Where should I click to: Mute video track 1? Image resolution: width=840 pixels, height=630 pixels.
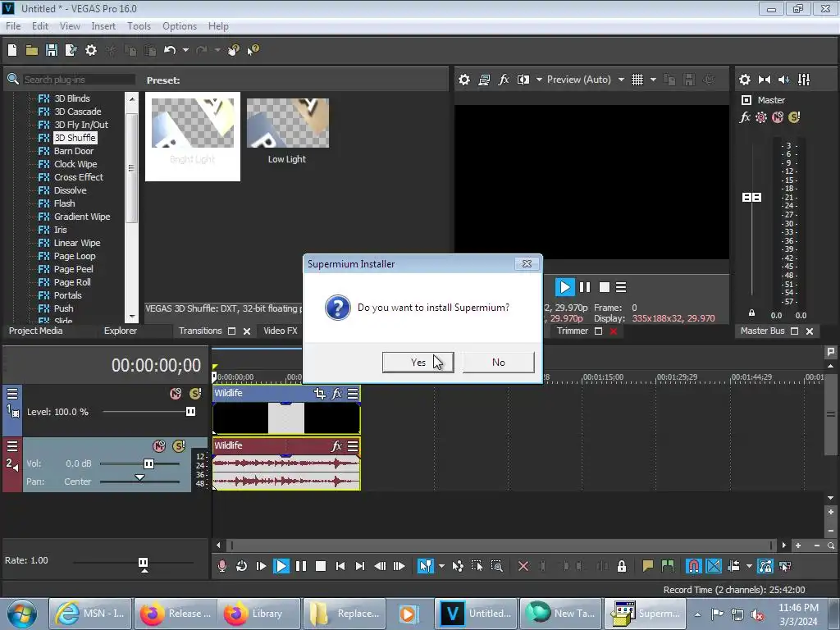176,394
